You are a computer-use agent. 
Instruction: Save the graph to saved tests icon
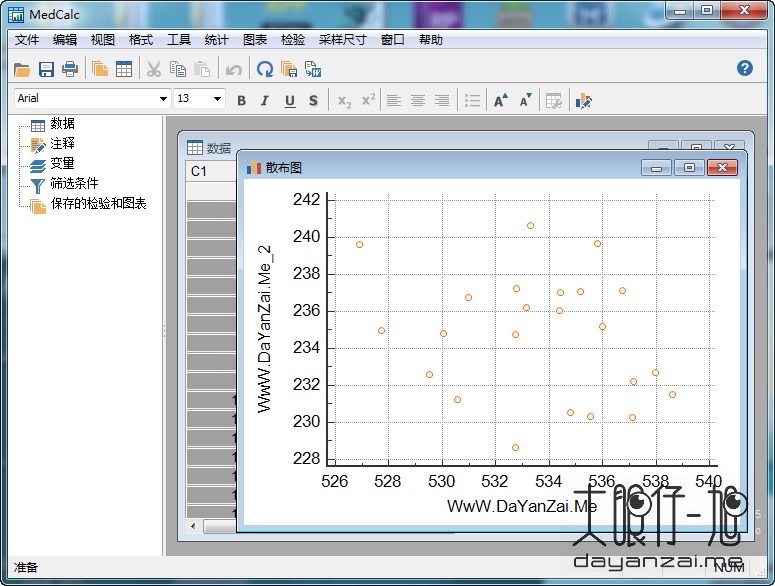coord(289,69)
